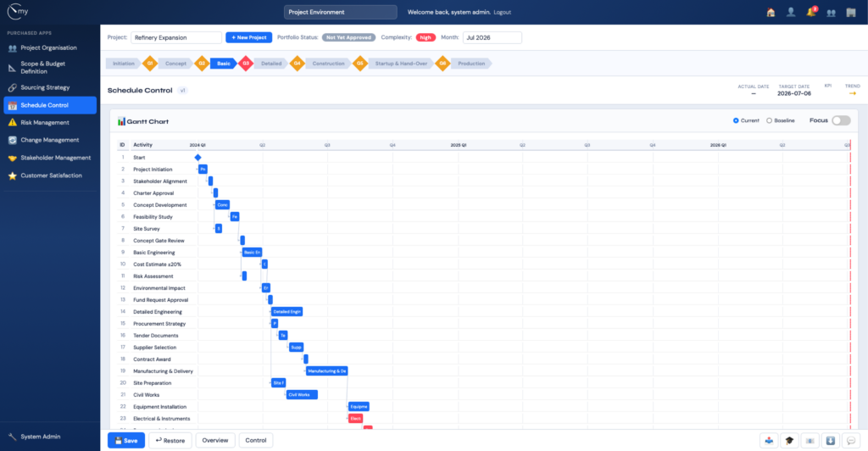Click the download arrow icon
The width and height of the screenshot is (868, 451).
[x=831, y=441]
